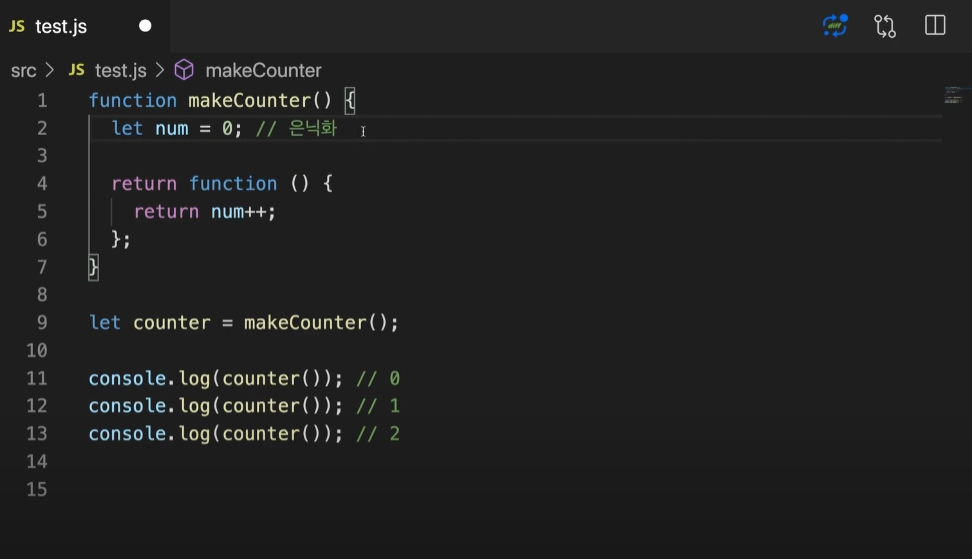Click the src breadcrumb
The height and width of the screenshot is (559, 972).
coord(24,71)
